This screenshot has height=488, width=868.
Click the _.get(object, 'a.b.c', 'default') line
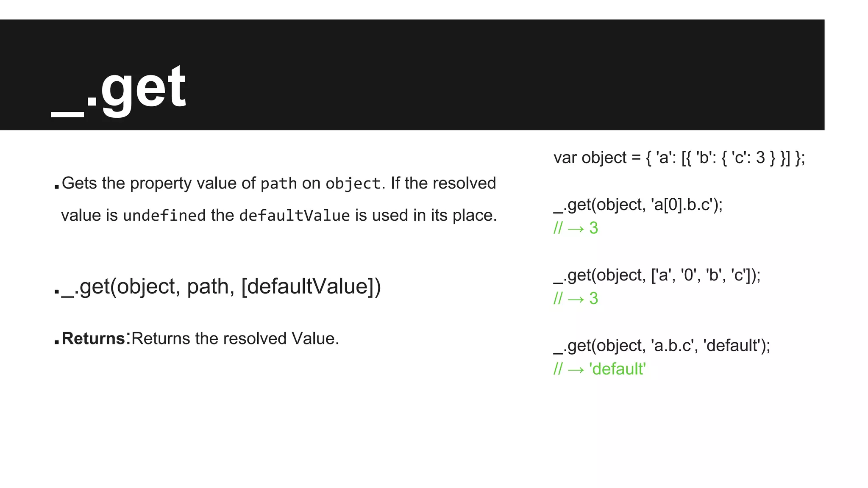[x=662, y=346]
